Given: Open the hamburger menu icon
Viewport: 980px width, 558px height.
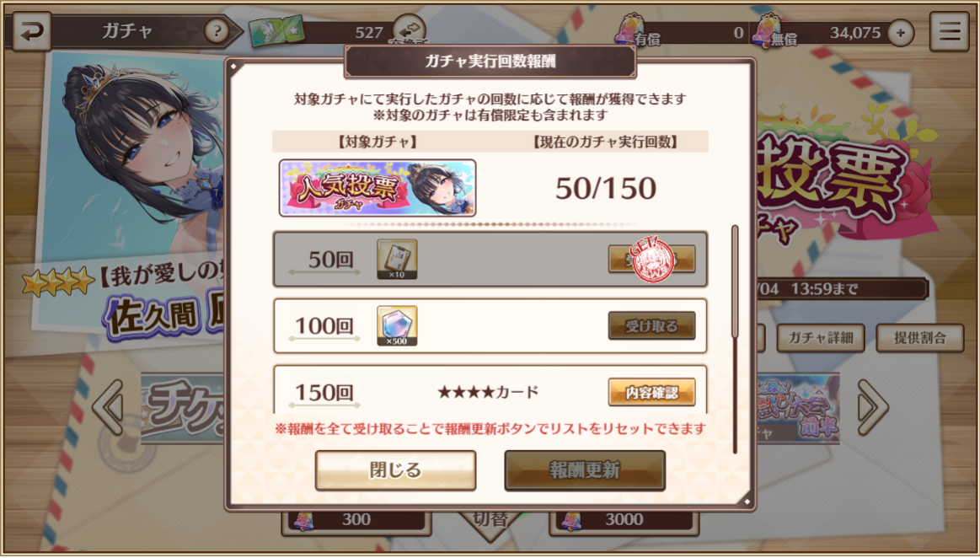Looking at the screenshot, I should [x=950, y=31].
